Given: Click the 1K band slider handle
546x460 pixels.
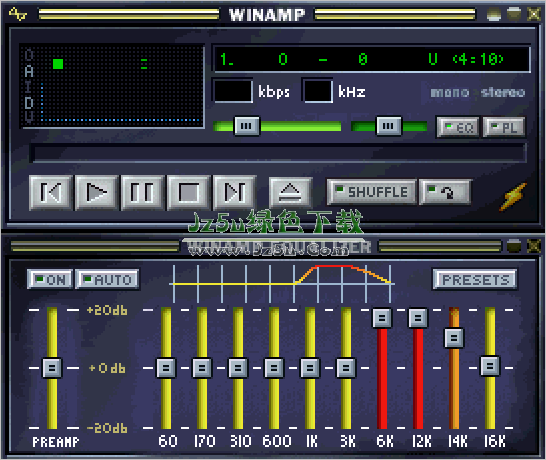Looking at the screenshot, I should pos(310,368).
